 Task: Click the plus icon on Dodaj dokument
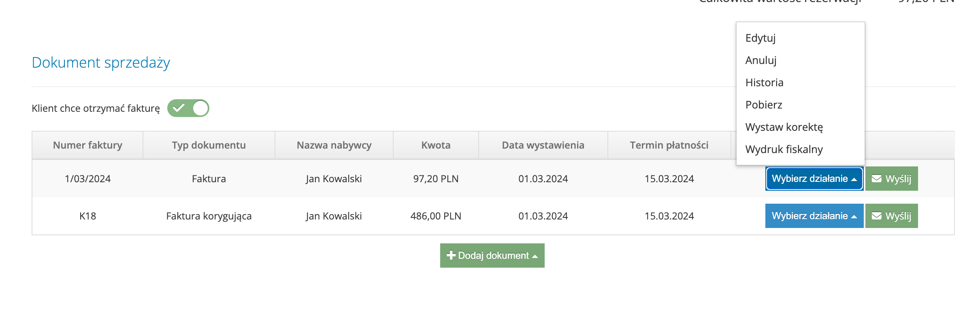pyautogui.click(x=451, y=255)
